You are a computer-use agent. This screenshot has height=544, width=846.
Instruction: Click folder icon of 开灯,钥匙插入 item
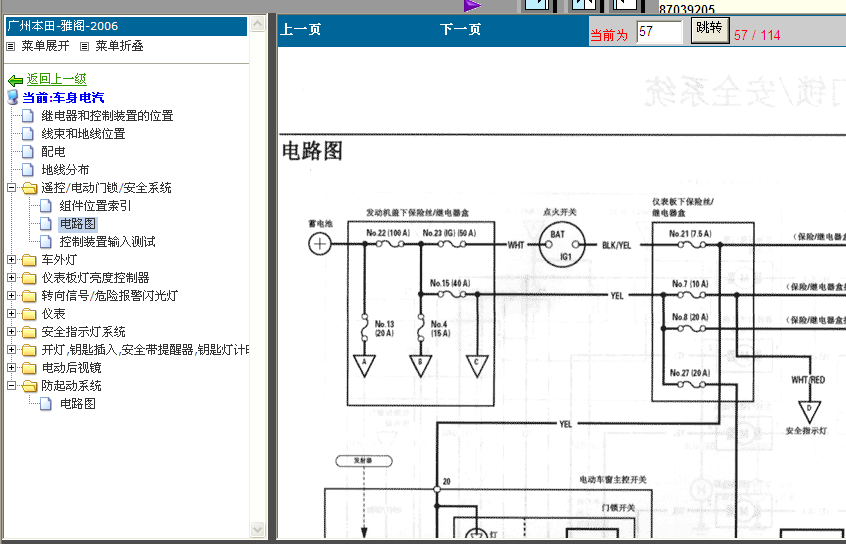point(29,351)
